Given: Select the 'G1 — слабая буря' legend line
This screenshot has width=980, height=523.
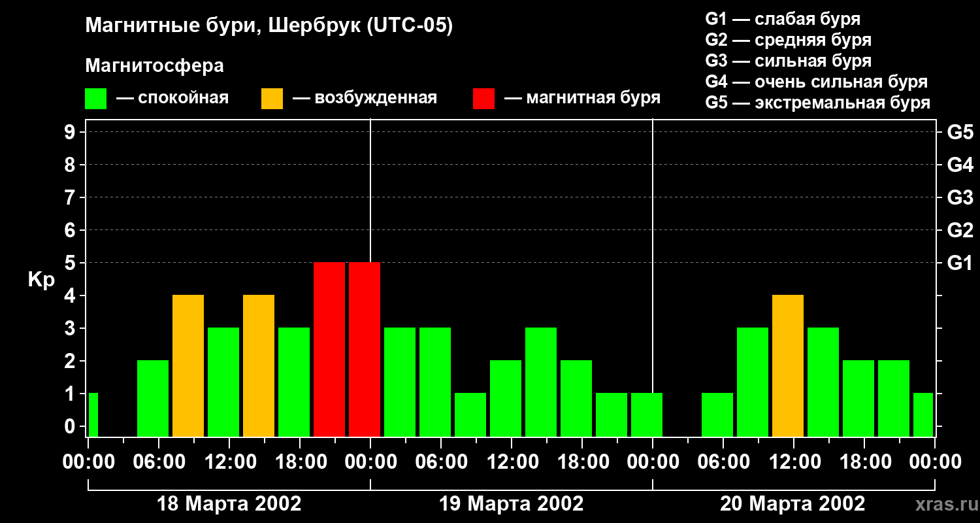Looking at the screenshot, I should pos(783,19).
